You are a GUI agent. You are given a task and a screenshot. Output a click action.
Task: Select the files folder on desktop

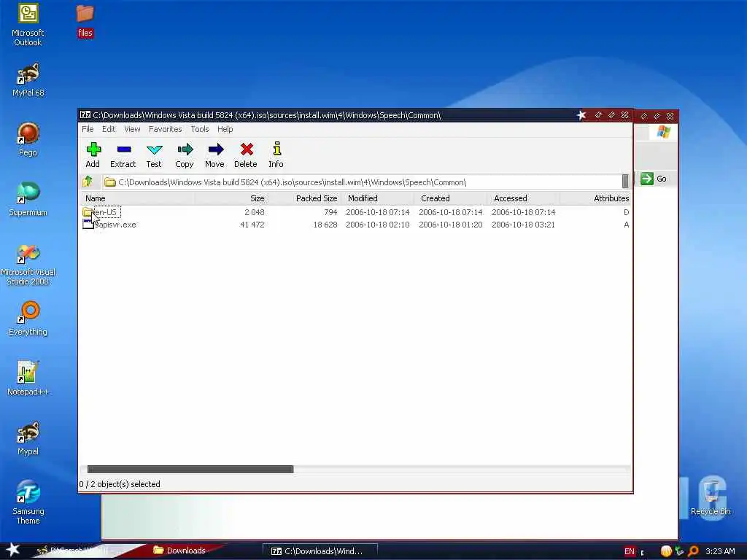point(85,20)
